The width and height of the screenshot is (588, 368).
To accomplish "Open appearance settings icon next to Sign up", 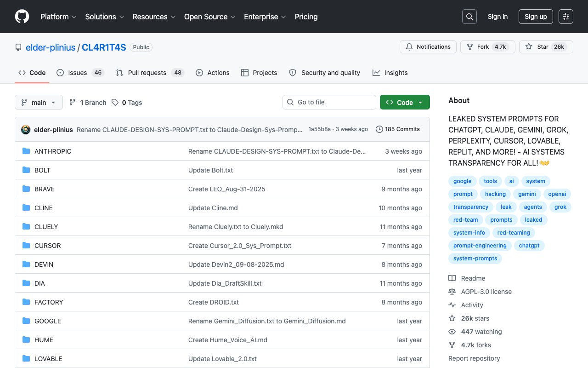I will point(566,17).
